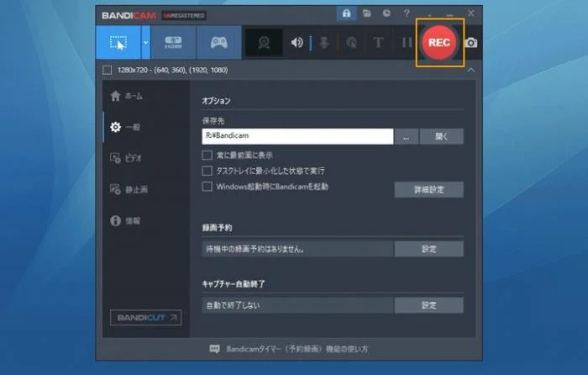Toggle the microphone icon
588x375 pixels.
pyautogui.click(x=324, y=42)
